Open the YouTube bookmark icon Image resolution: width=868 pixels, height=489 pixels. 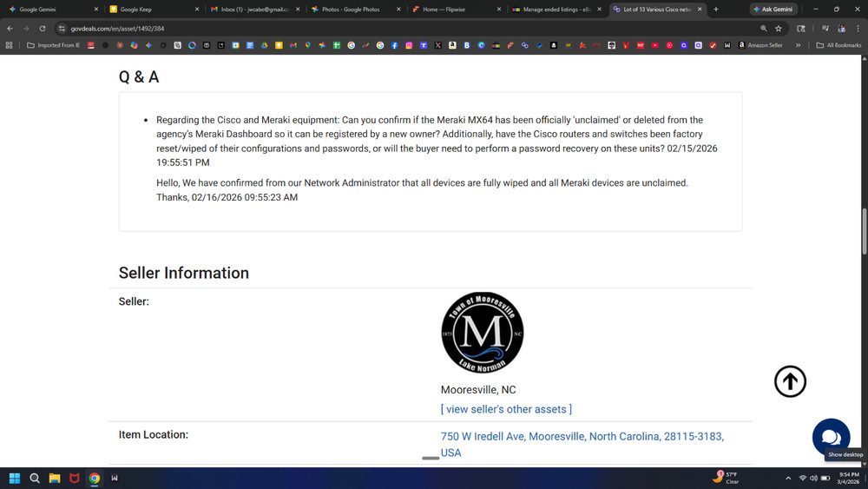[x=654, y=45]
